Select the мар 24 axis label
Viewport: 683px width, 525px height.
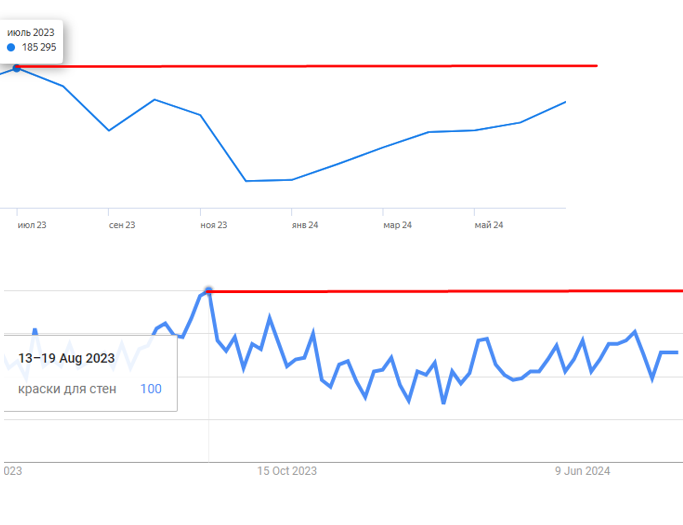click(397, 225)
